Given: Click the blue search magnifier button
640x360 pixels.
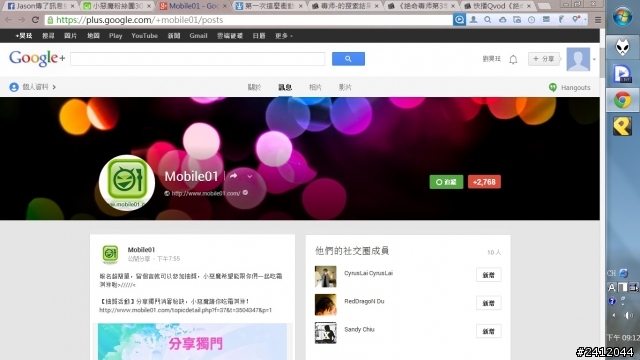Looking at the screenshot, I should 348,59.
